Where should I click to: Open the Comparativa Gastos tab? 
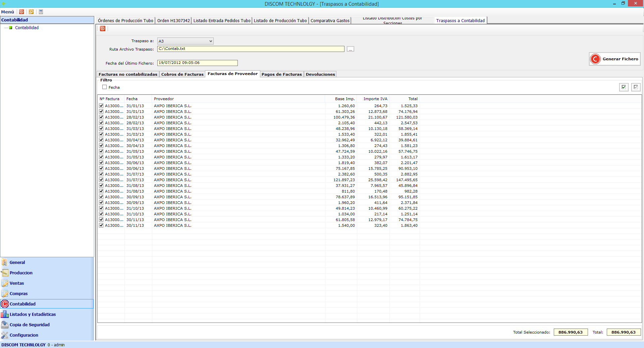coord(330,21)
